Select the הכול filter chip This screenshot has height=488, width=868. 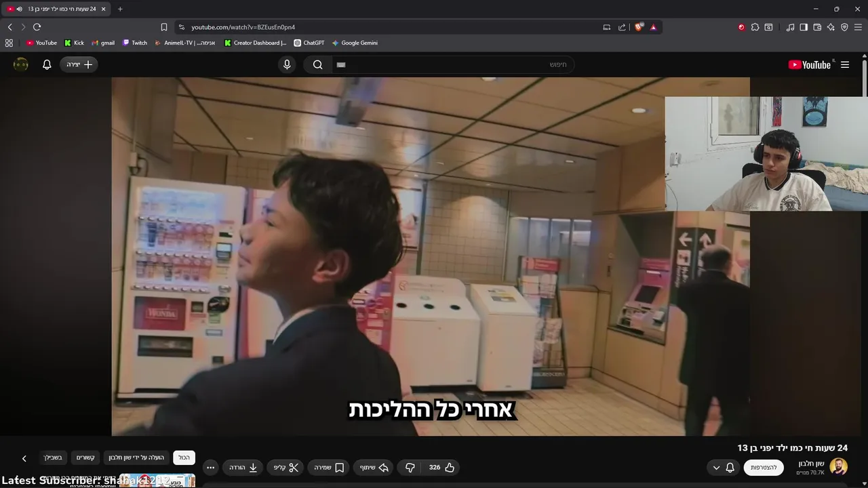tap(184, 457)
